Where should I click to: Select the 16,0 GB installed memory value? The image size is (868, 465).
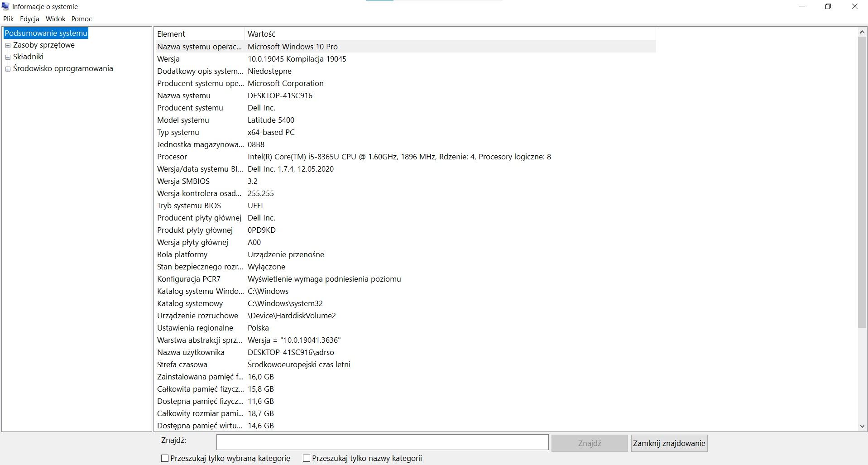(x=261, y=377)
